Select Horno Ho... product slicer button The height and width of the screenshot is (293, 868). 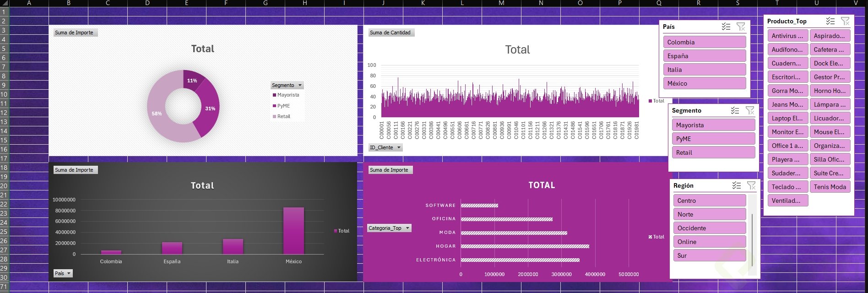[830, 91]
